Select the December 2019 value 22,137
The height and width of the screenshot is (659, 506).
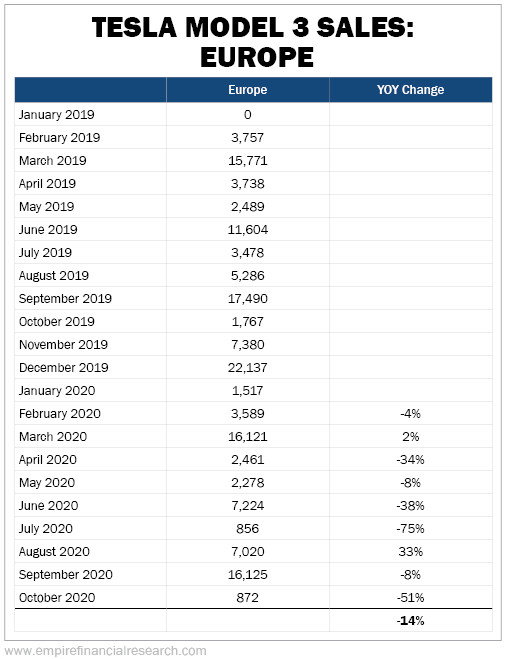pyautogui.click(x=248, y=368)
